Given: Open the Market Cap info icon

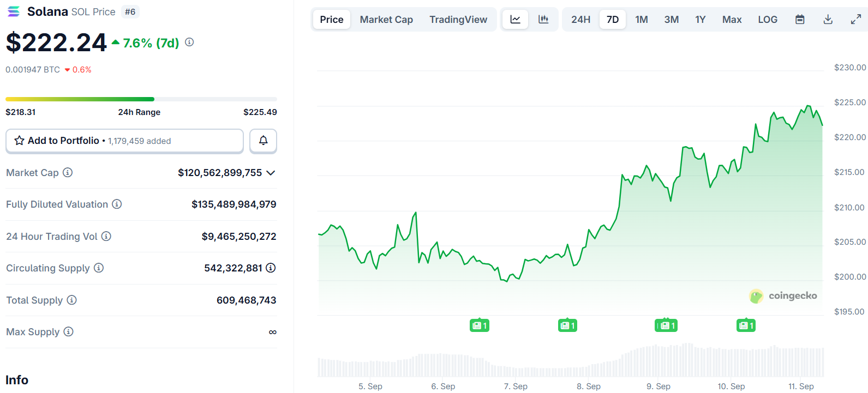Looking at the screenshot, I should pos(68,172).
